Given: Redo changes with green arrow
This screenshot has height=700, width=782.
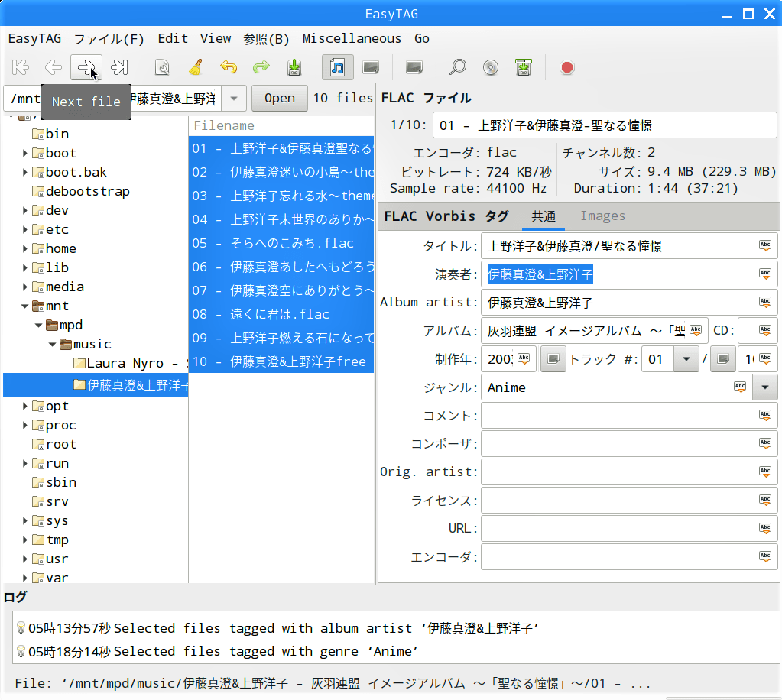Looking at the screenshot, I should click(x=261, y=67).
